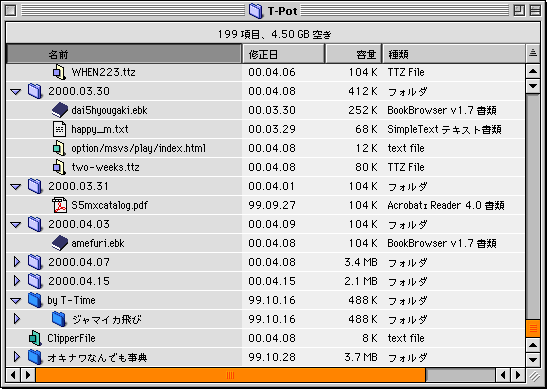Click the WHEN223.ttz file icon

point(59,72)
